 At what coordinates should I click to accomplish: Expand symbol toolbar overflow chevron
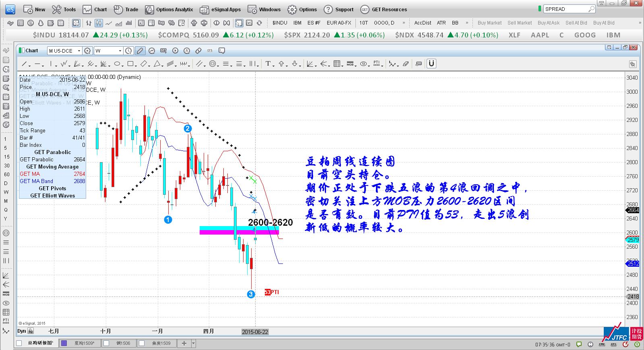[x=404, y=23]
